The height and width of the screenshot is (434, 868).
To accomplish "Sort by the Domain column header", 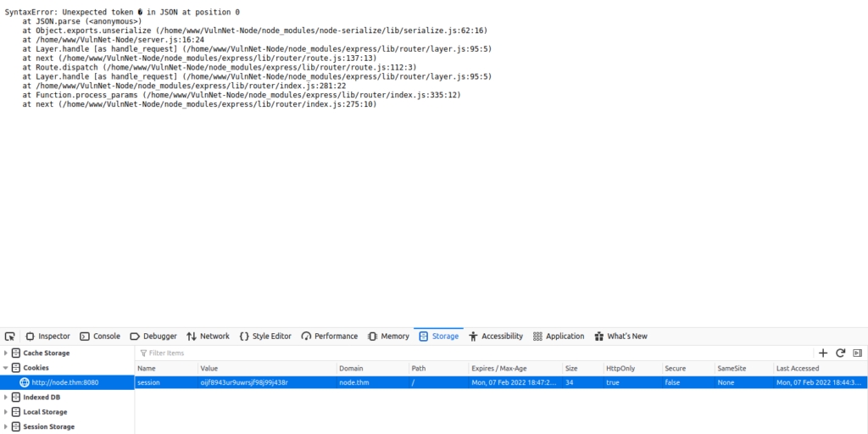I will (x=373, y=369).
